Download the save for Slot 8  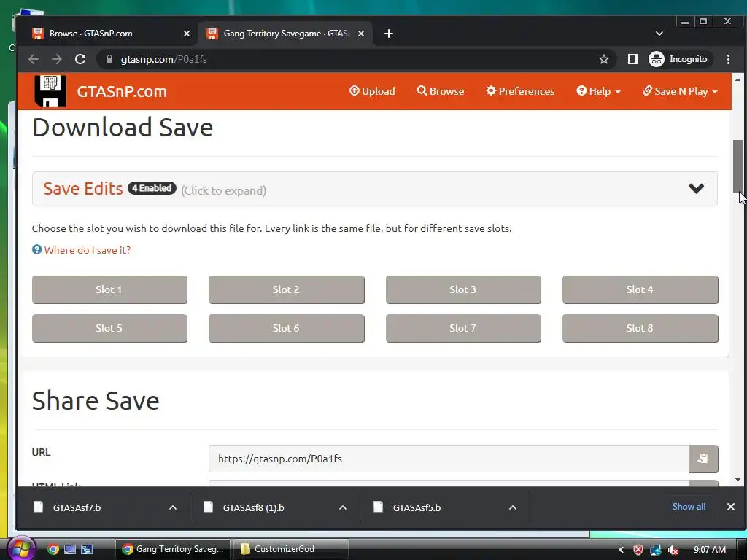click(x=640, y=328)
